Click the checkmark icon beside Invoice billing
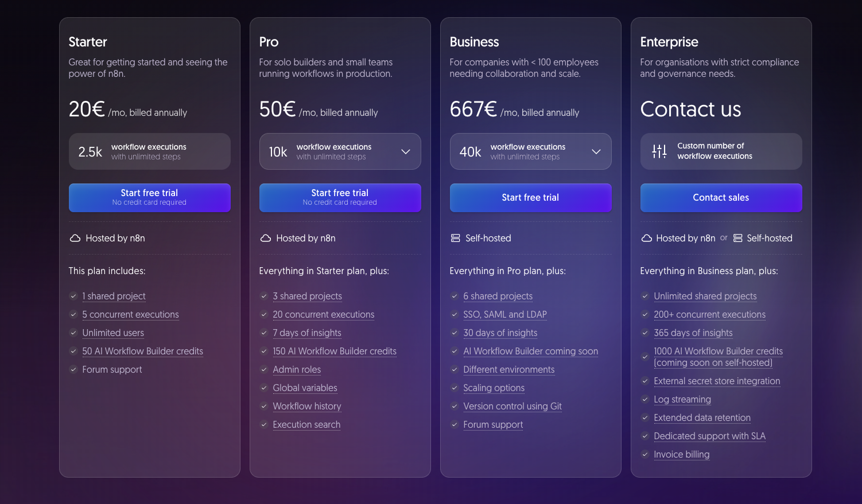This screenshot has height=504, width=862. (x=645, y=454)
